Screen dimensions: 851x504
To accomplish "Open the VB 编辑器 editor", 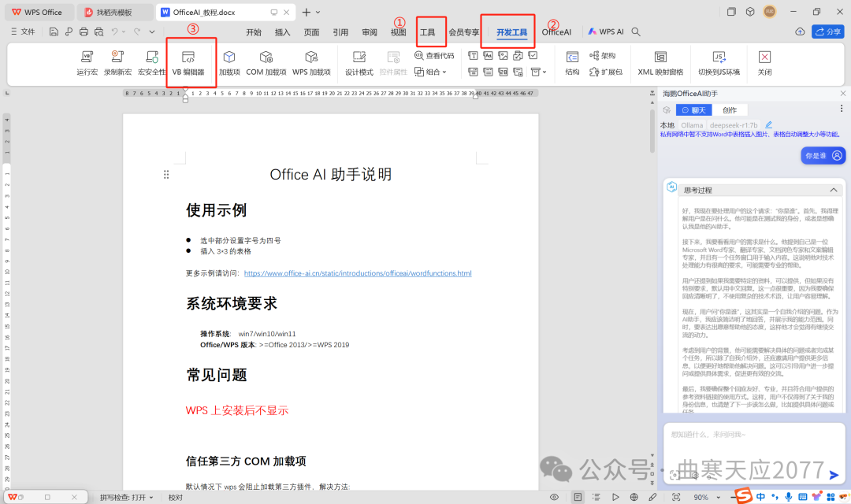I will point(188,63).
